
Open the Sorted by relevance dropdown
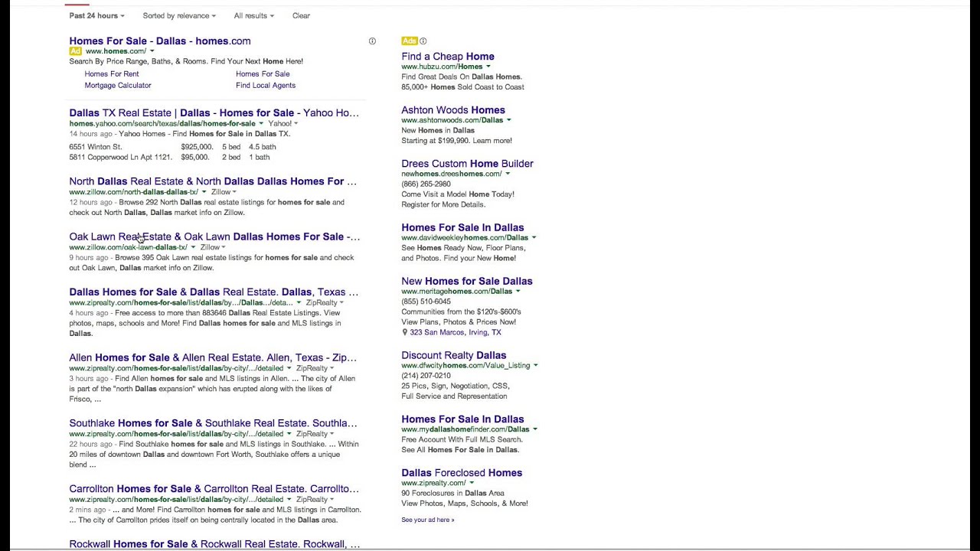point(179,15)
